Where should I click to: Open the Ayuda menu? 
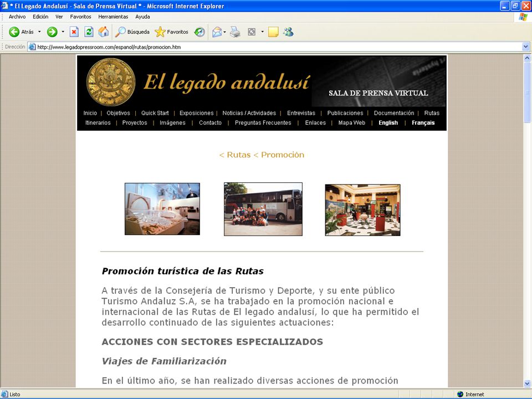pos(142,17)
